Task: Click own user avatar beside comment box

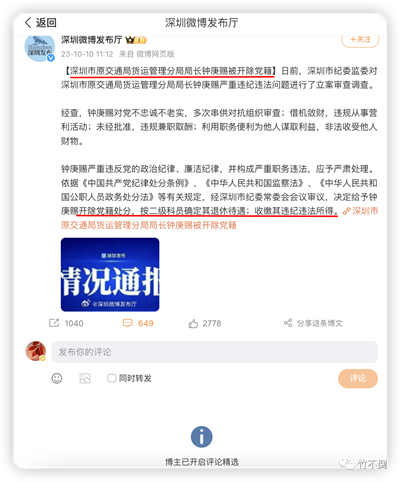Action: (x=36, y=351)
